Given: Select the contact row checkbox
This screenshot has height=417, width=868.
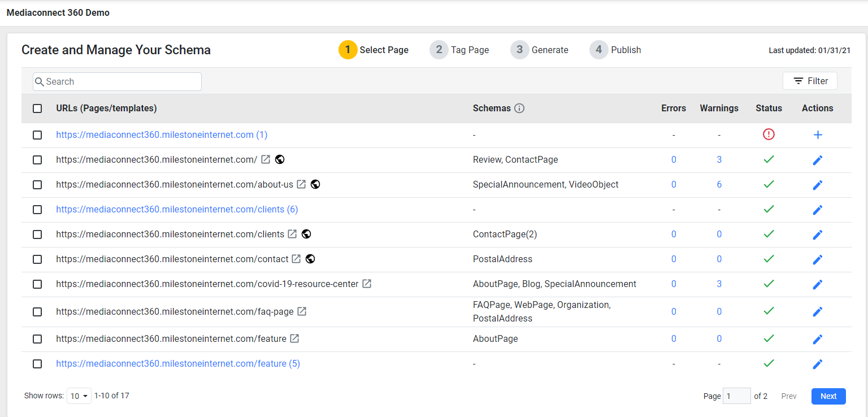Looking at the screenshot, I should pos(37,259).
